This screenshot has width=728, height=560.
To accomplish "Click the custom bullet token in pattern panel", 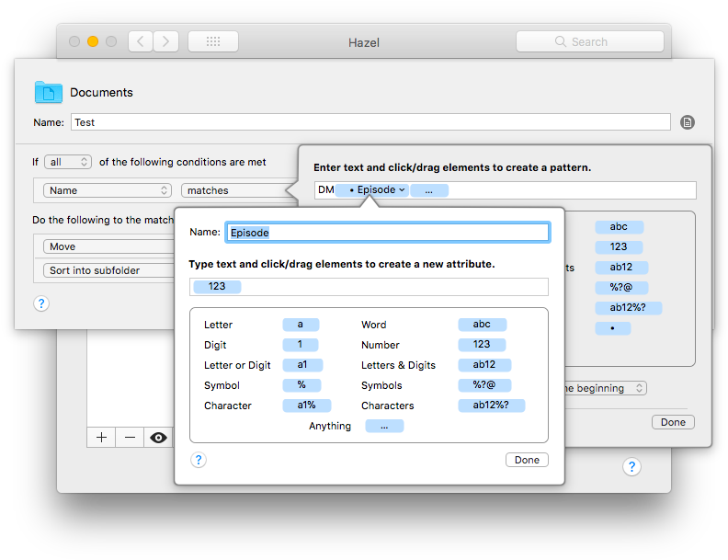I will 613,328.
